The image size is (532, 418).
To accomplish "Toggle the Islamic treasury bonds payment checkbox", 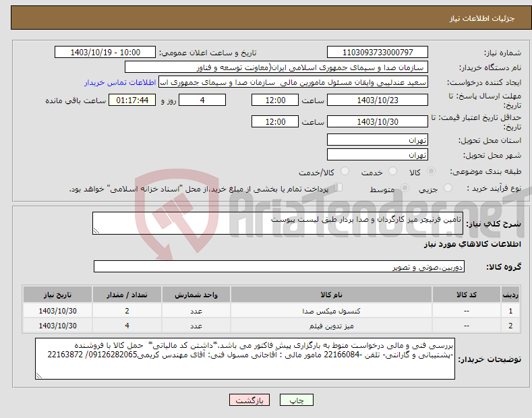I will pyautogui.click(x=338, y=187).
